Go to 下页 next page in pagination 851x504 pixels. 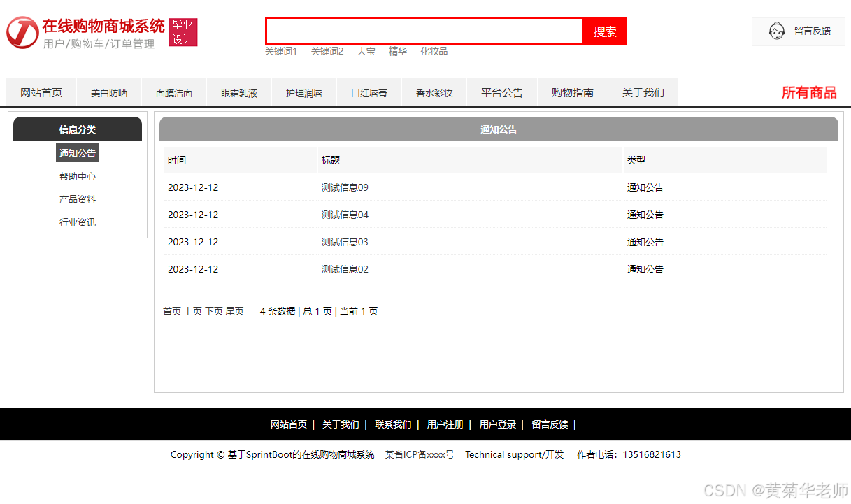click(x=214, y=311)
